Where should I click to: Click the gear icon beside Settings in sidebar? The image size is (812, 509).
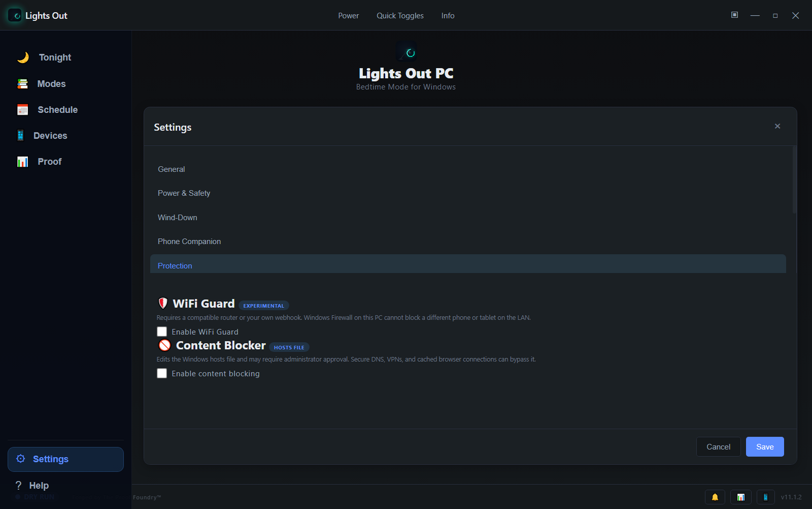(21, 459)
